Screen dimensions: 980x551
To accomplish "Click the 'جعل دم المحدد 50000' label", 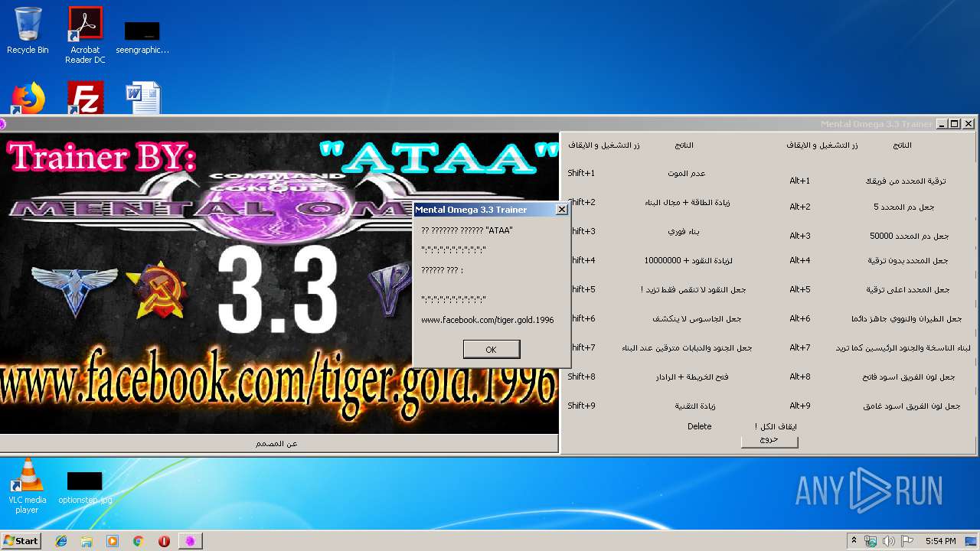I will coord(910,236).
